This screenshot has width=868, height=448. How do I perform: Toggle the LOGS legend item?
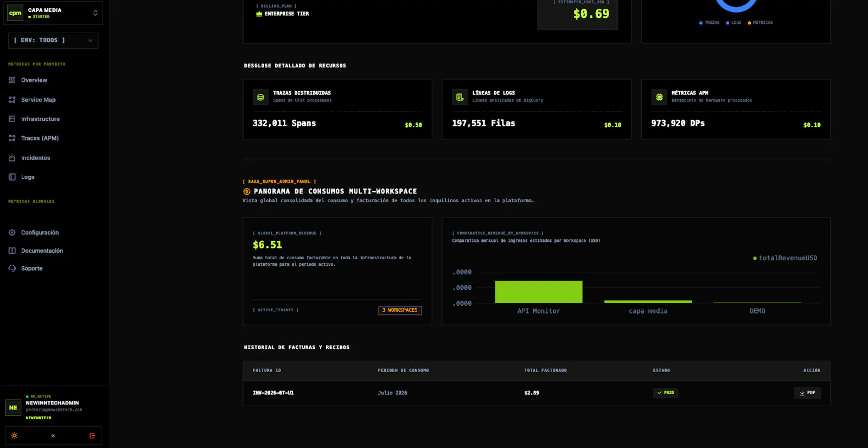coord(733,23)
